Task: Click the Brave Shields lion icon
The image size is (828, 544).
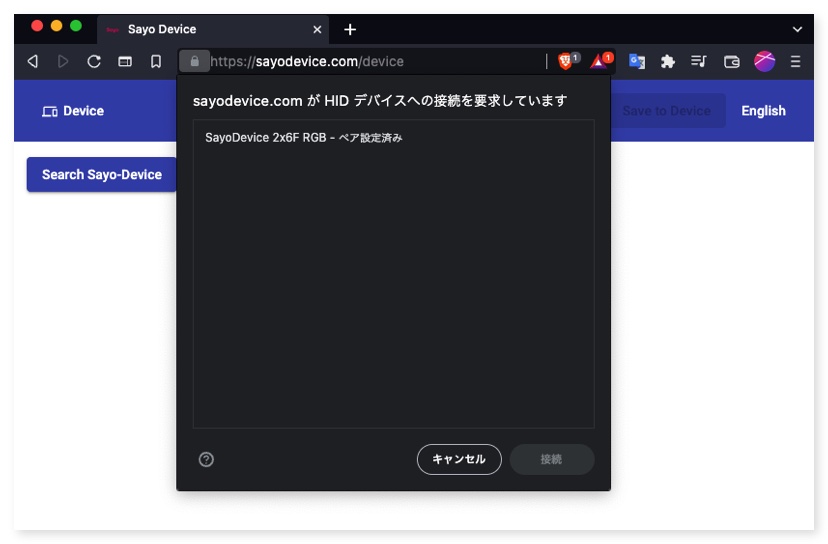Action: tap(567, 61)
